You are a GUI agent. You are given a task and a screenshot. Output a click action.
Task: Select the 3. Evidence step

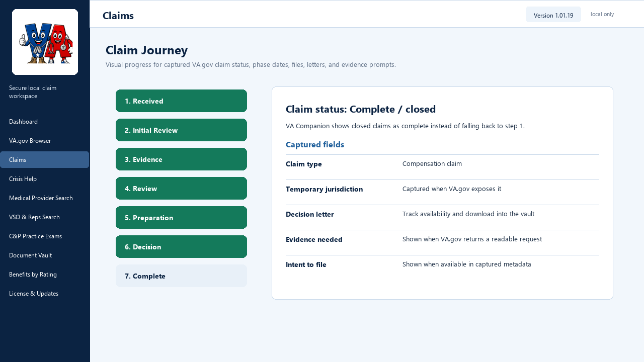click(x=181, y=159)
